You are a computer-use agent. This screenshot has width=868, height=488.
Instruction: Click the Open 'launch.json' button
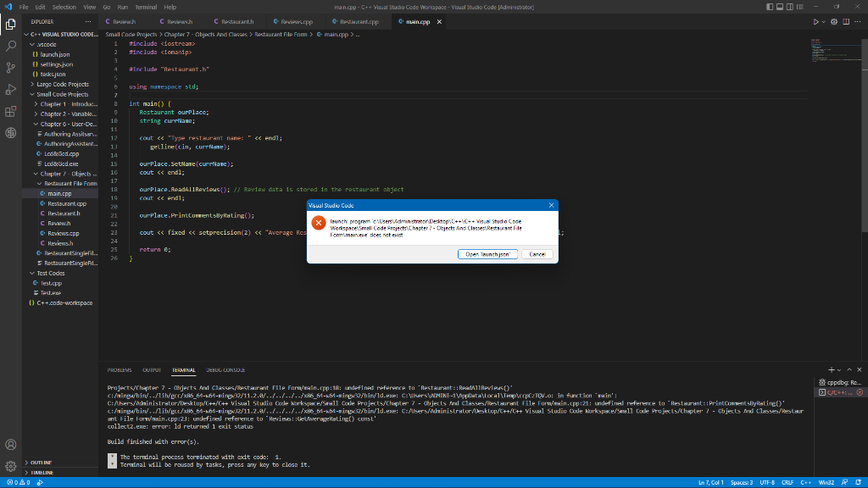487,254
